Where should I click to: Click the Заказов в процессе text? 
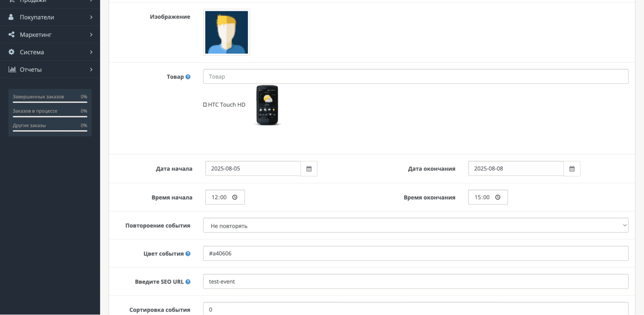(x=35, y=111)
